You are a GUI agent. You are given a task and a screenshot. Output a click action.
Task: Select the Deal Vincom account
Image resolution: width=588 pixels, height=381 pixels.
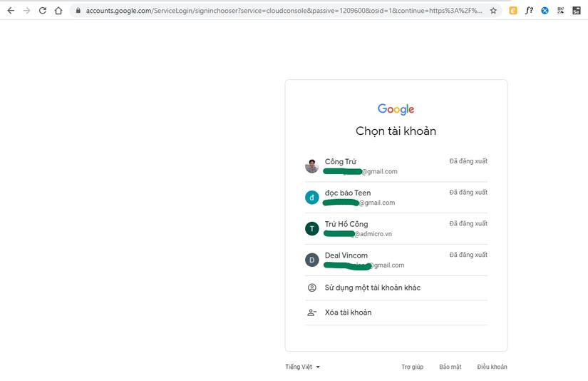(396, 260)
